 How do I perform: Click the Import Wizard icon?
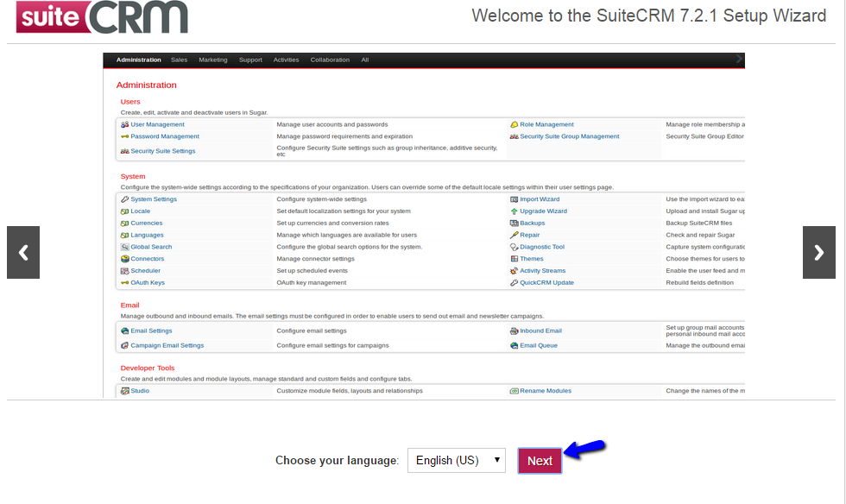515,199
